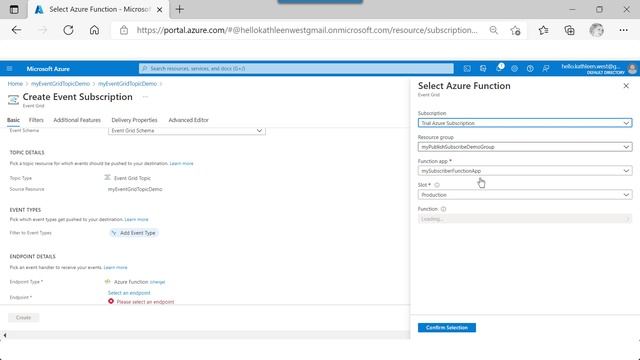Click the browser address bar

pyautogui.click(x=306, y=30)
